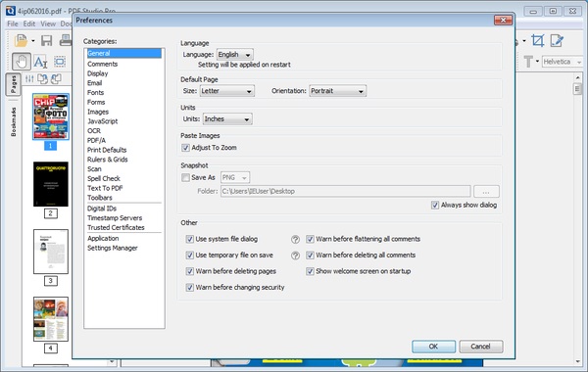Image resolution: width=588 pixels, height=372 pixels.
Task: Toggle Warn before flattening all comments
Action: 310,239
